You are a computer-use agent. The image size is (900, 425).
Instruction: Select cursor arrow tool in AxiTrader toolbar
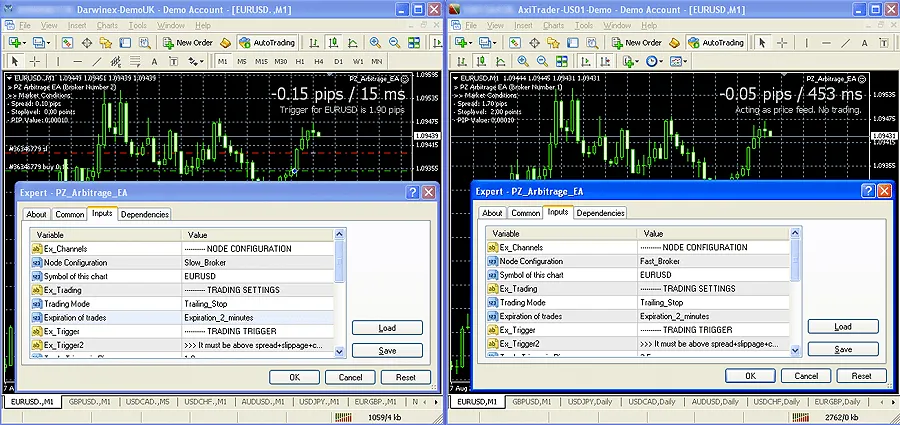[762, 42]
